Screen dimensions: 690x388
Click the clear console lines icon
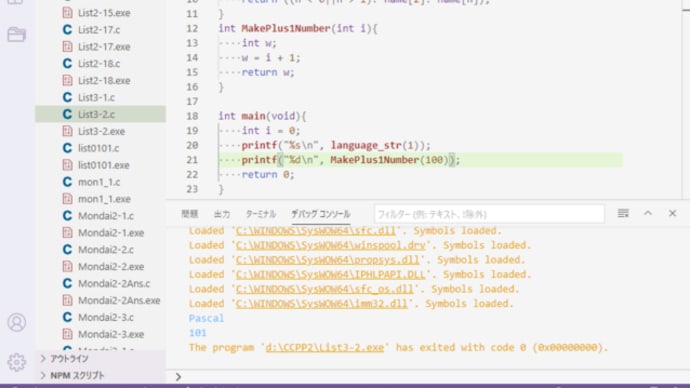[x=623, y=213]
